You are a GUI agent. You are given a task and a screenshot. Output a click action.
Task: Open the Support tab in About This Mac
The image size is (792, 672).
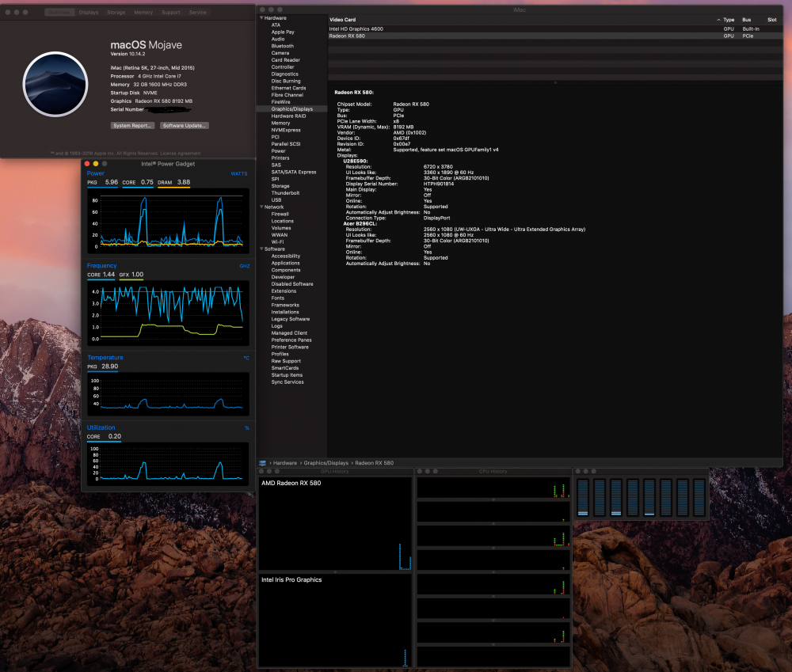171,12
